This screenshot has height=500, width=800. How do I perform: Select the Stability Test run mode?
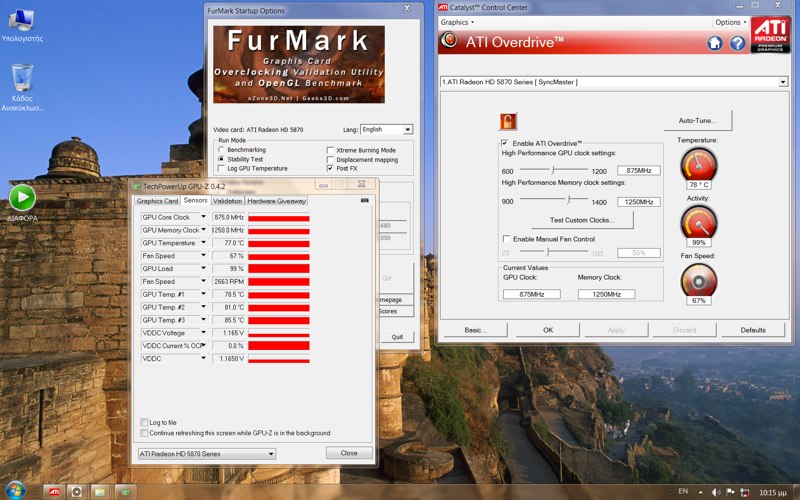221,159
